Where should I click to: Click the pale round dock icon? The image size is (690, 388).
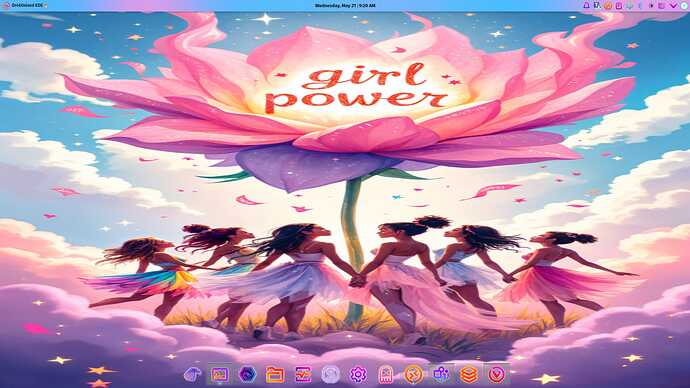pos(330,375)
